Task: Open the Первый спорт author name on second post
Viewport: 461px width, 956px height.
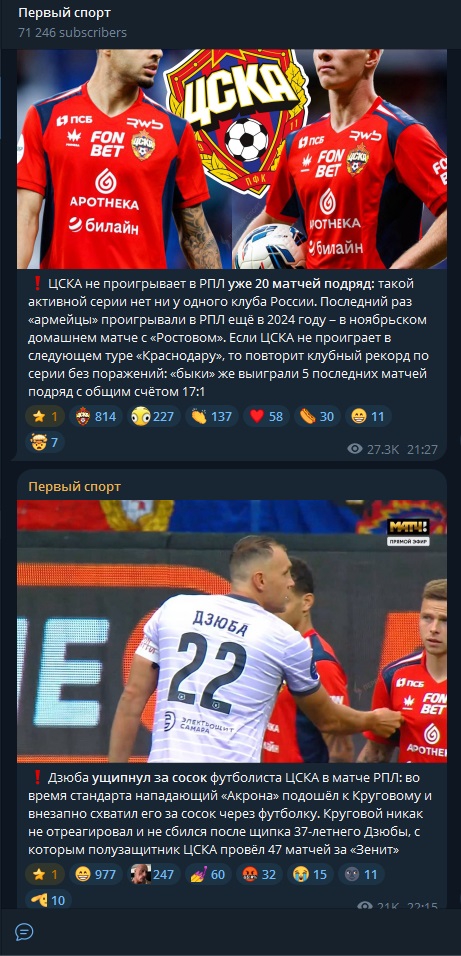Action: [74, 487]
